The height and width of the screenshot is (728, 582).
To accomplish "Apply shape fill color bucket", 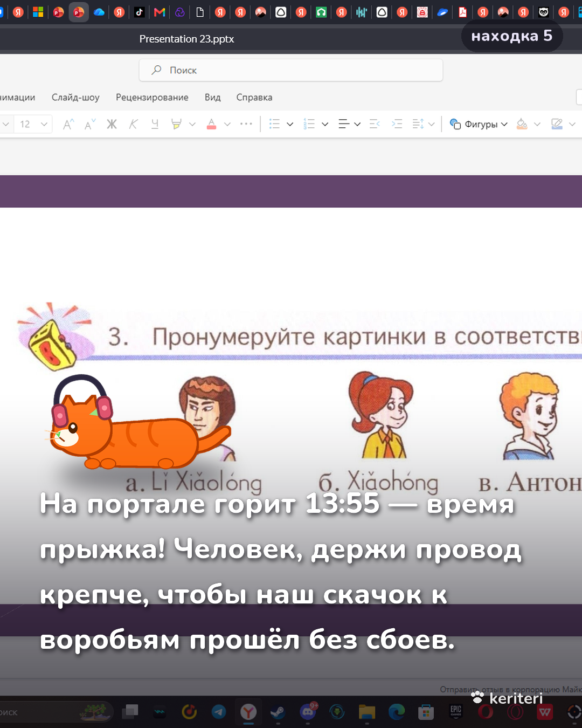I will [522, 124].
